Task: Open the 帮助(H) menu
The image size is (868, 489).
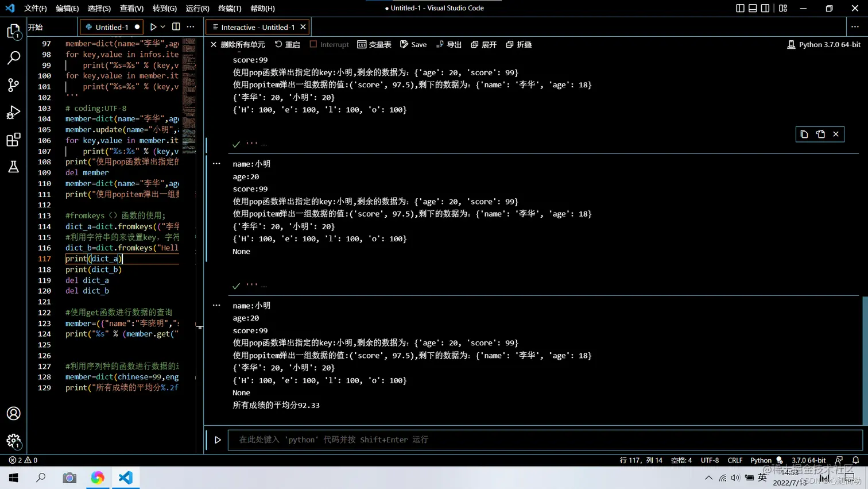Action: [x=262, y=8]
